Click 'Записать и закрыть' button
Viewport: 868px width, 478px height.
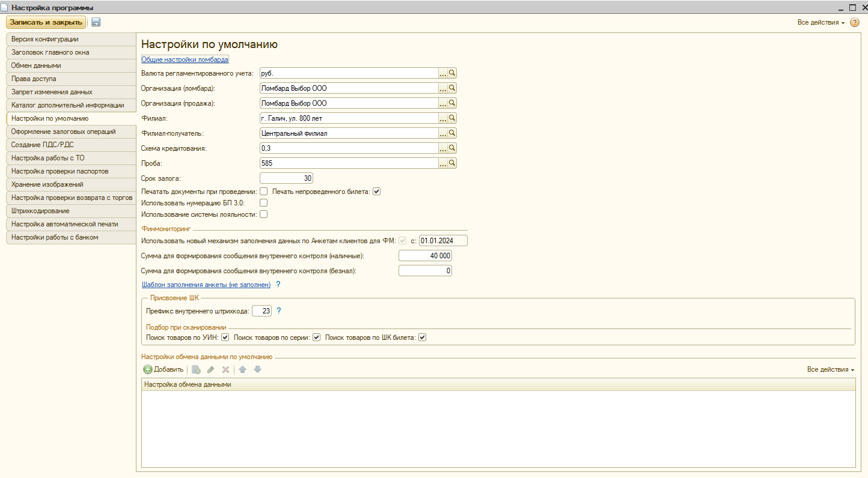(x=46, y=22)
